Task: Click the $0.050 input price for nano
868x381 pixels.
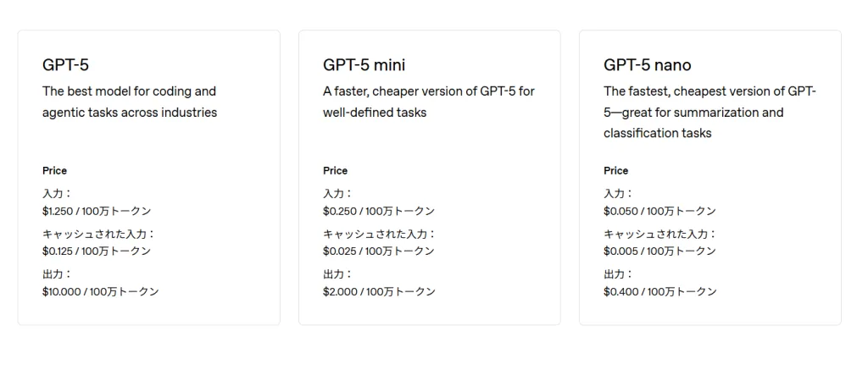Action: pyautogui.click(x=659, y=211)
